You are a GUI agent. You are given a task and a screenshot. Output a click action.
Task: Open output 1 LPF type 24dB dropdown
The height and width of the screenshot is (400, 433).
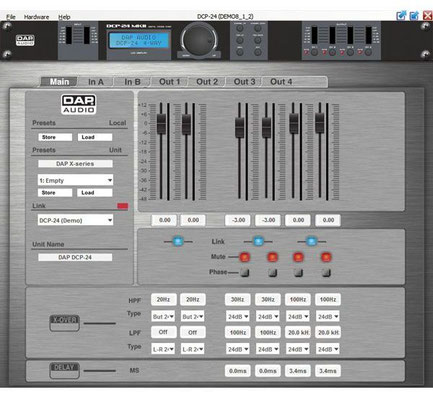(x=238, y=349)
